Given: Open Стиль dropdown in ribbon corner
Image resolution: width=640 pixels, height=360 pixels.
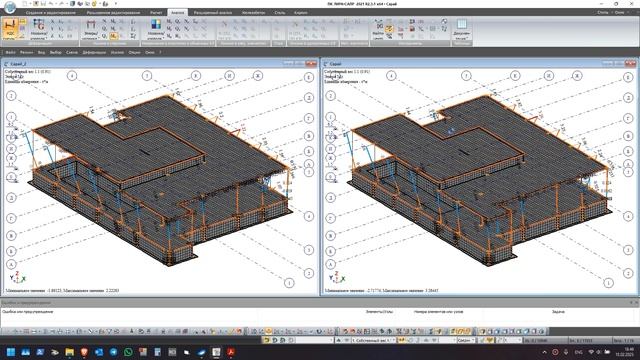Looking at the screenshot, I should (604, 13).
